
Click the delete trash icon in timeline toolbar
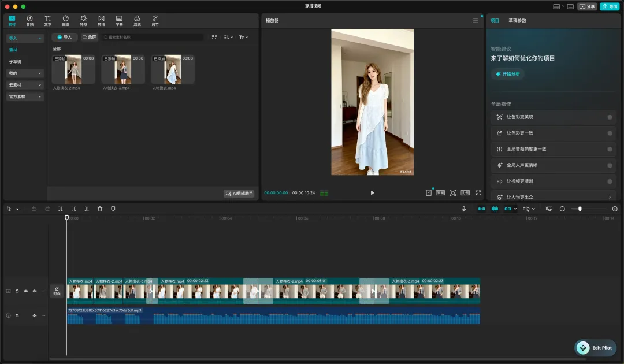(x=100, y=209)
